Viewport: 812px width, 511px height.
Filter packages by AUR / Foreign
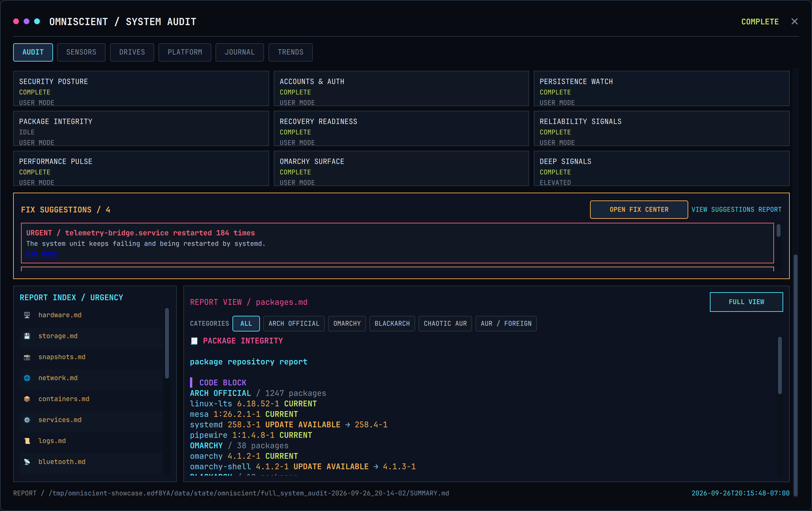506,323
